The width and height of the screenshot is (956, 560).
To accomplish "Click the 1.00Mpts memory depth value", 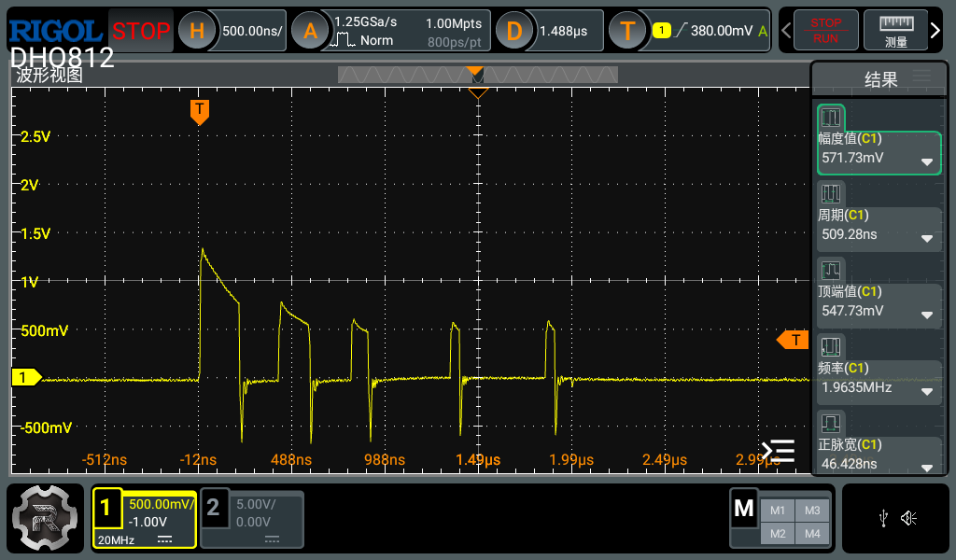I will click(454, 23).
